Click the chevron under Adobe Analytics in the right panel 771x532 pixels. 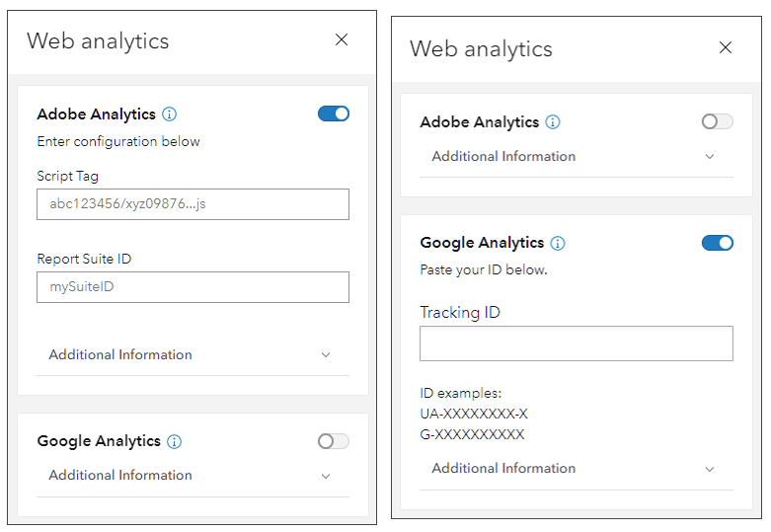click(709, 157)
